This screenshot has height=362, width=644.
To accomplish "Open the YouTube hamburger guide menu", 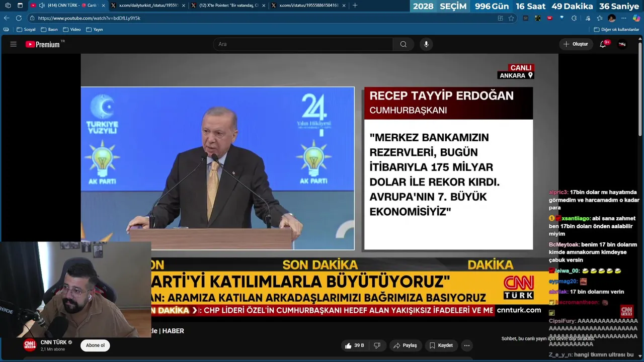I will tap(14, 44).
